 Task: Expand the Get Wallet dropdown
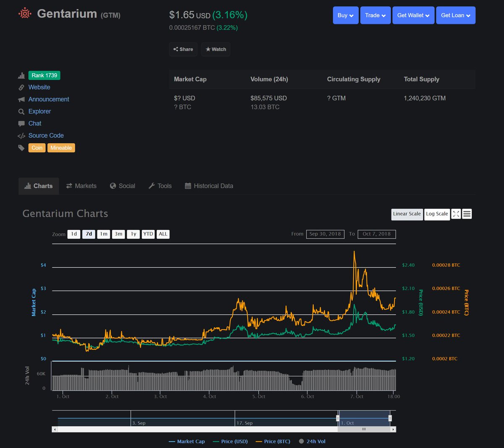tap(413, 15)
